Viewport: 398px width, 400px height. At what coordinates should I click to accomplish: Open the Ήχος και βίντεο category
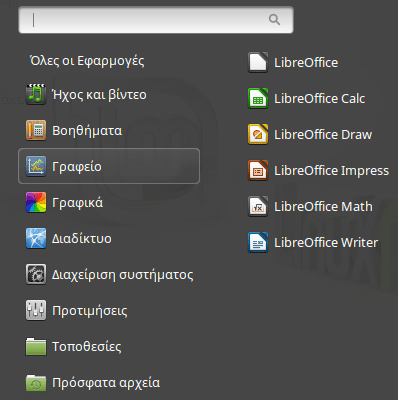(99, 95)
